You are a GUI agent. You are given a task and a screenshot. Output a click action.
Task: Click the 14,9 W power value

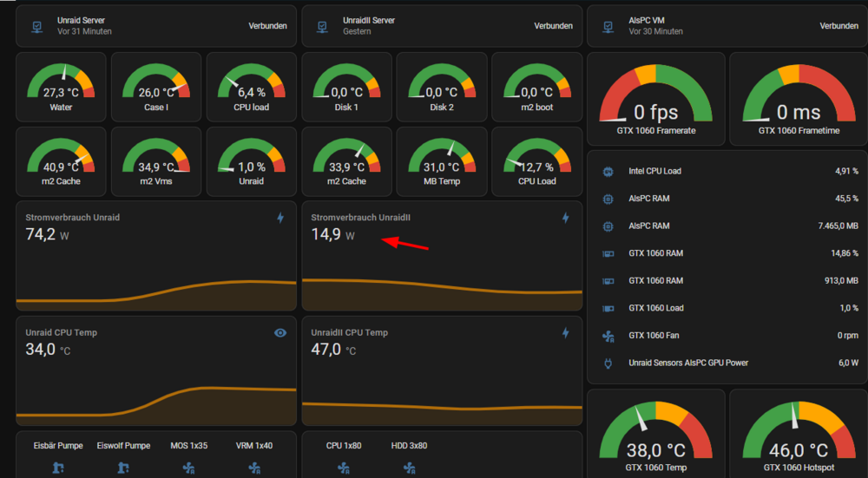[332, 234]
